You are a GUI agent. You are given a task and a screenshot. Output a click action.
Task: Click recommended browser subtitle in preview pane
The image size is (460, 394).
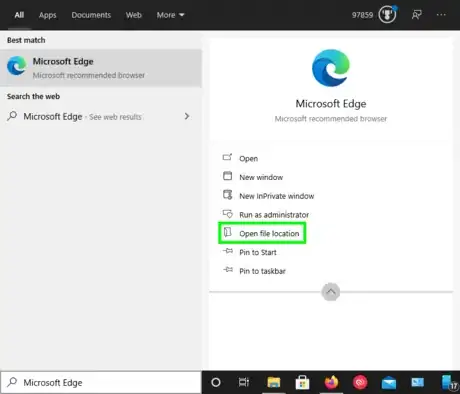[x=331, y=119]
